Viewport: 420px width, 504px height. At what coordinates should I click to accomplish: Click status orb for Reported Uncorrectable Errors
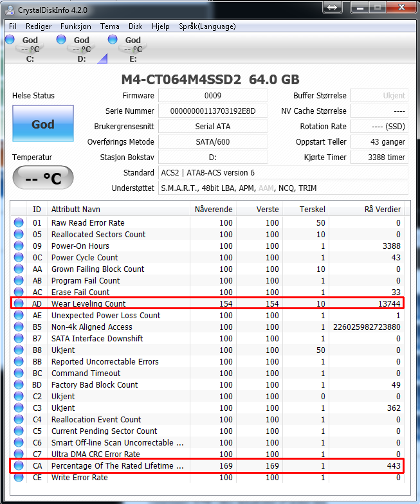point(19,361)
